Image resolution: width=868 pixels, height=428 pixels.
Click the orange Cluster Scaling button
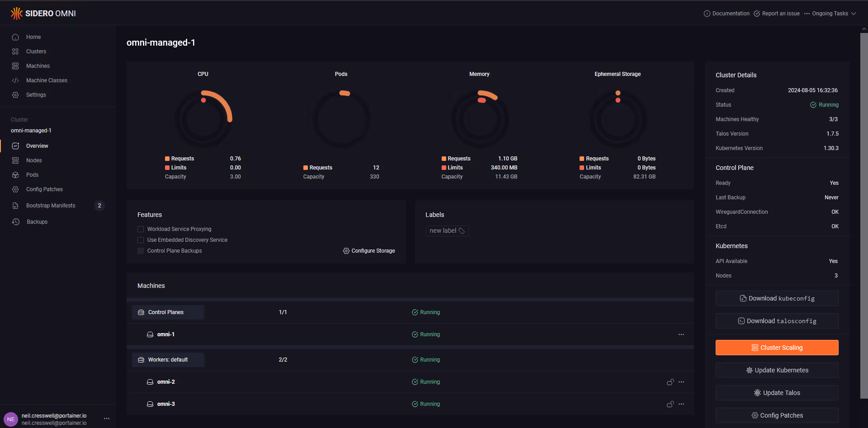point(777,348)
